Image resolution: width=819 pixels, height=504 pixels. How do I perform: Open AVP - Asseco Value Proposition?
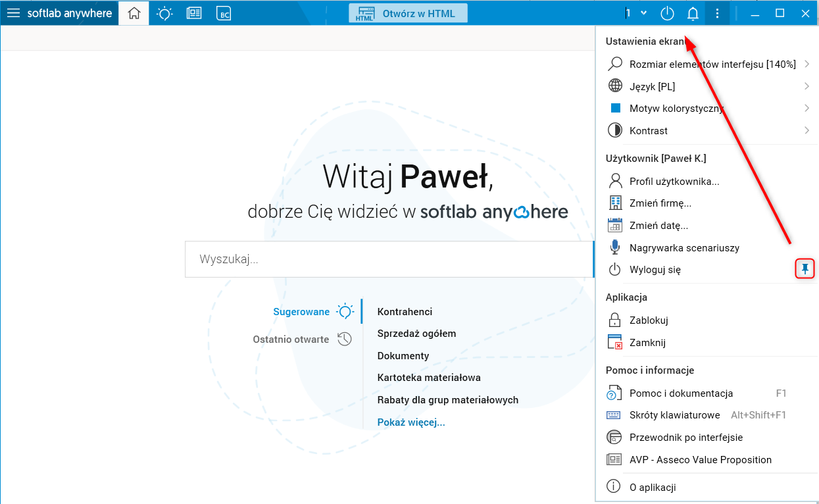(x=701, y=460)
